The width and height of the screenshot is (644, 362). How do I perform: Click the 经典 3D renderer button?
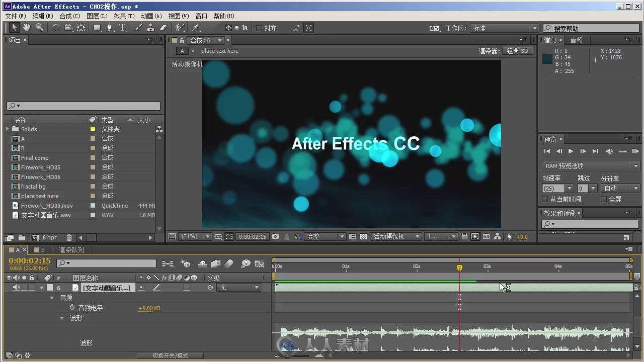tap(518, 51)
